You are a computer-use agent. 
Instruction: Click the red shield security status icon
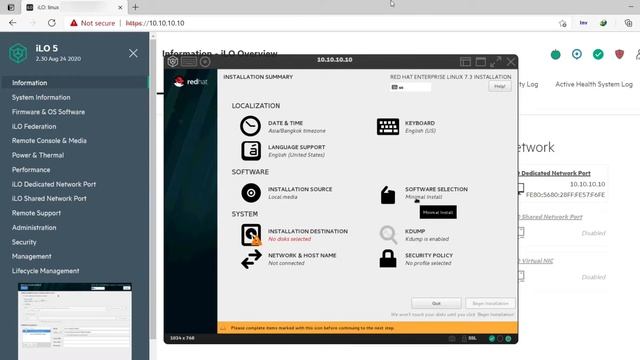click(x=619, y=54)
